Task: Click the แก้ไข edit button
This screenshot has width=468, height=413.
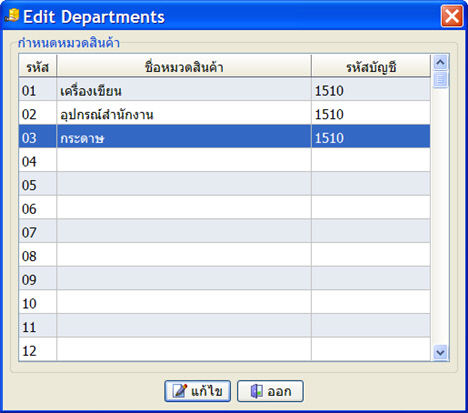Action: tap(197, 391)
